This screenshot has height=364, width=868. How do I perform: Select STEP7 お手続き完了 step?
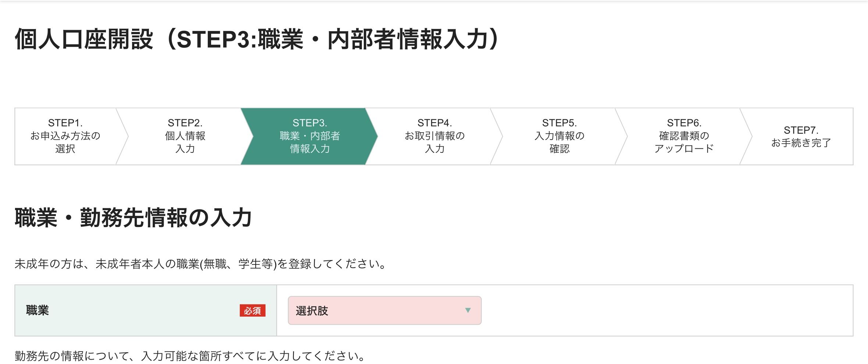[x=801, y=136]
